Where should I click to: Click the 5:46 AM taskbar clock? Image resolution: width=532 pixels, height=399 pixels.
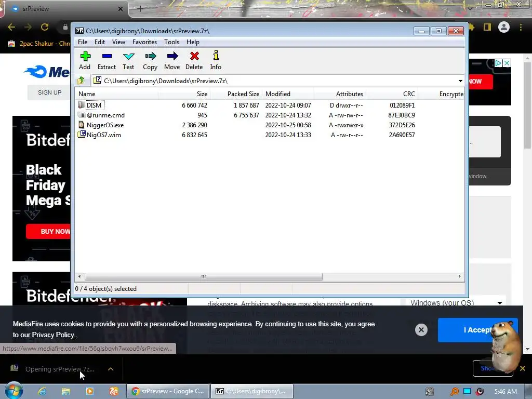tap(506, 392)
